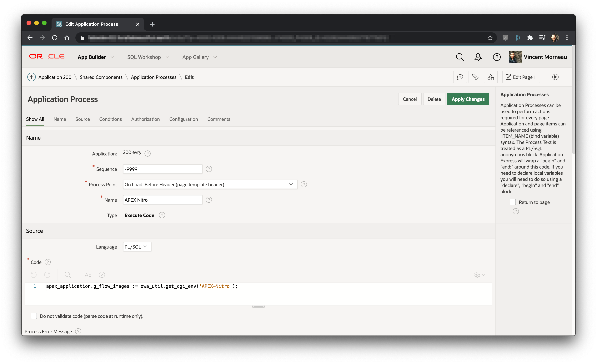Viewport: 597px width, 364px height.
Task: Open code editor settings gear dropdown
Action: [x=479, y=275]
